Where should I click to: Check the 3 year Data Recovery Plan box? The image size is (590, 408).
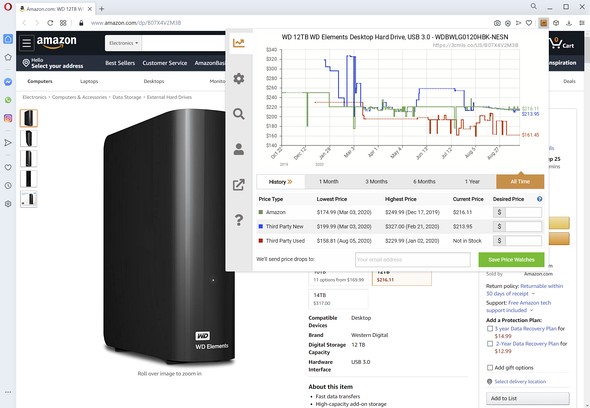tap(490, 329)
